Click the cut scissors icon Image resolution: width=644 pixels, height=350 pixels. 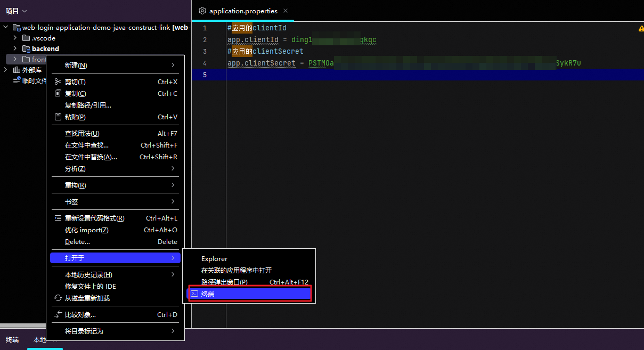(58, 82)
